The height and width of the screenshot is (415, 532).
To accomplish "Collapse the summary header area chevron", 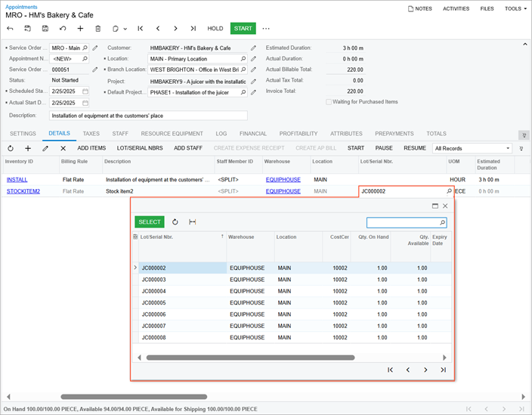I will pos(525,45).
